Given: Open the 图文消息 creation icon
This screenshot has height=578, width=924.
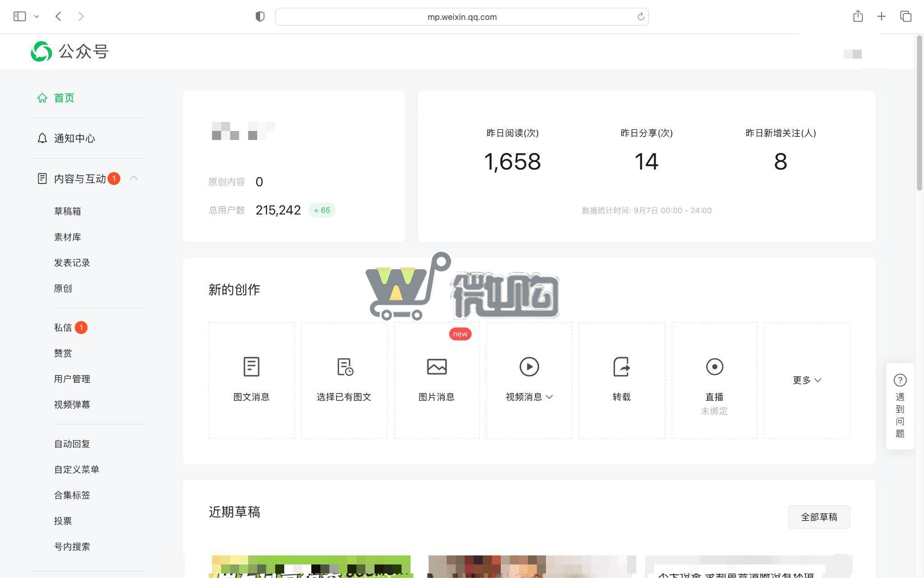Looking at the screenshot, I should pyautogui.click(x=251, y=367).
